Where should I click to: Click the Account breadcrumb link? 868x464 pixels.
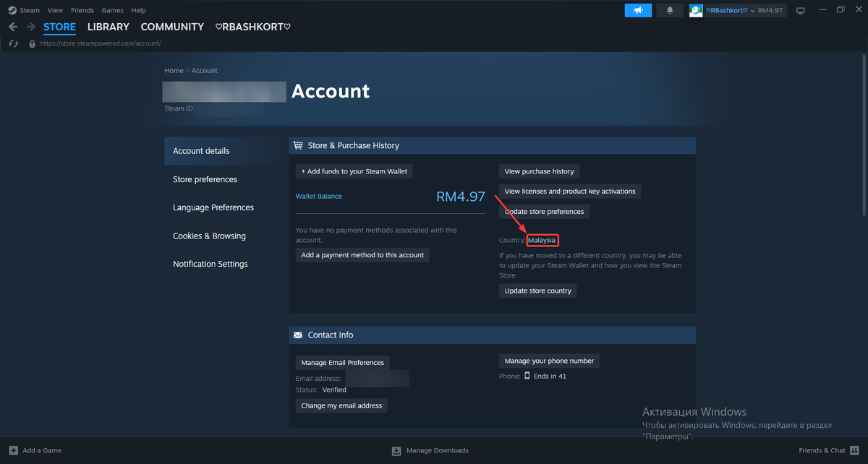205,70
